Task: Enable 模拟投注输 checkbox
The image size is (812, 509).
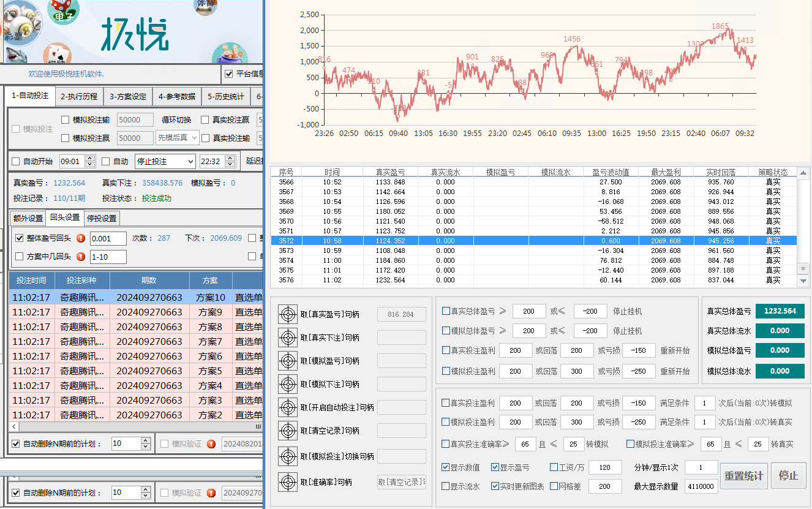Action: point(66,120)
